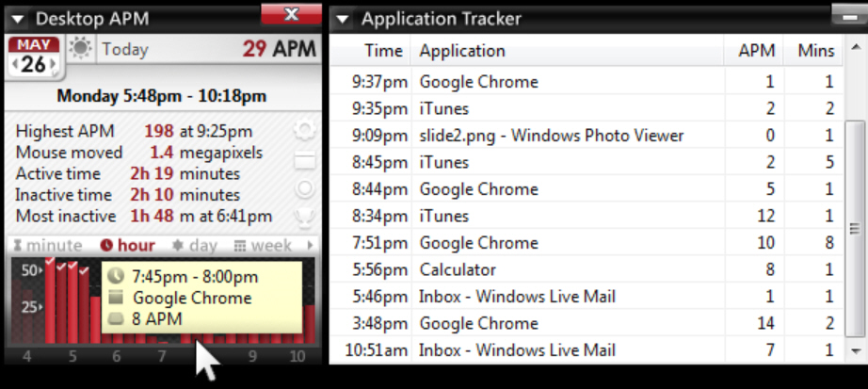
Task: Click the right arrow after week tab
Action: point(310,245)
